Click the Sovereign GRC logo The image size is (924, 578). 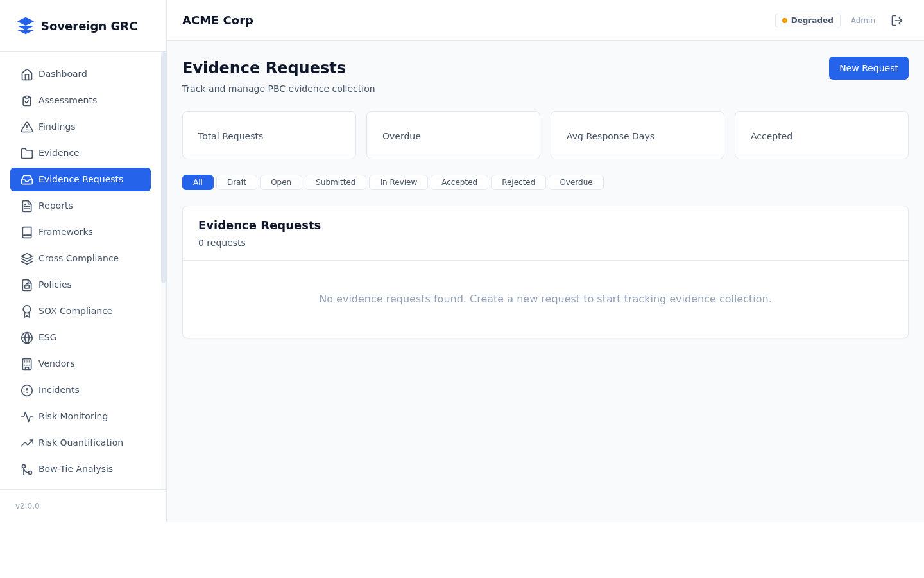coord(77,26)
